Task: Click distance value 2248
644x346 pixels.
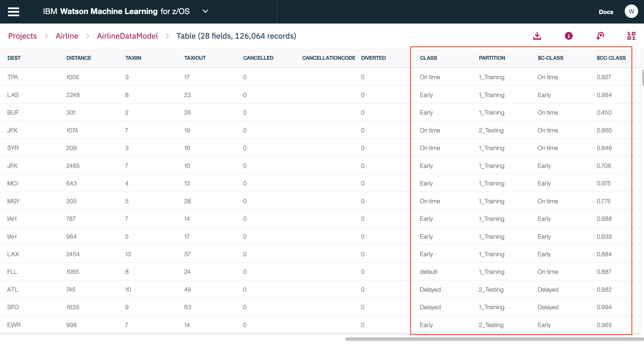Action: (73, 95)
